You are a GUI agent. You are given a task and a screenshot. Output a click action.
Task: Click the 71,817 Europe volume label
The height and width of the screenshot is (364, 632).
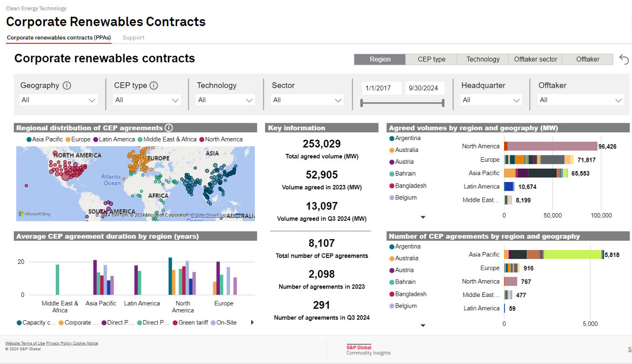click(586, 160)
